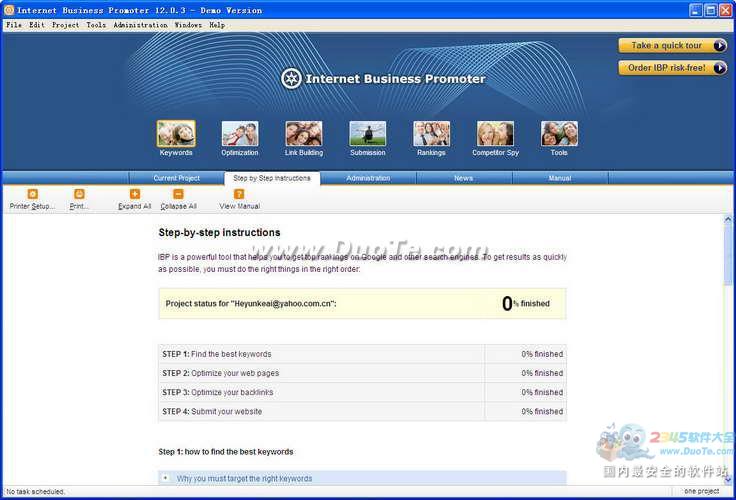Viewport: 736px width, 500px height.
Task: Open the Link Building module icon
Action: [304, 133]
